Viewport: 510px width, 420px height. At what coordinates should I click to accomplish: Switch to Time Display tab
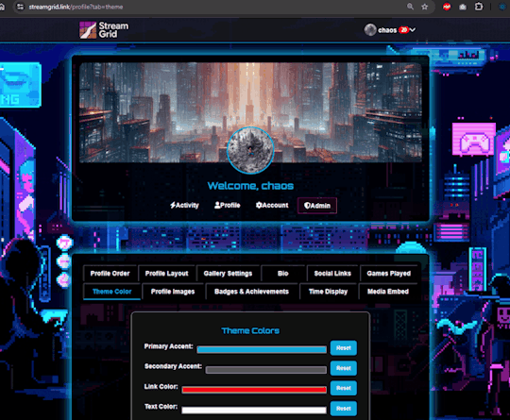click(x=328, y=292)
